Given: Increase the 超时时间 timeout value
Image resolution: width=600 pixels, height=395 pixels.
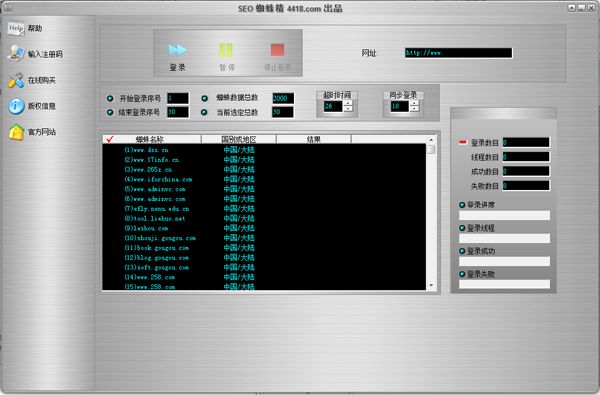Looking at the screenshot, I should click(348, 103).
